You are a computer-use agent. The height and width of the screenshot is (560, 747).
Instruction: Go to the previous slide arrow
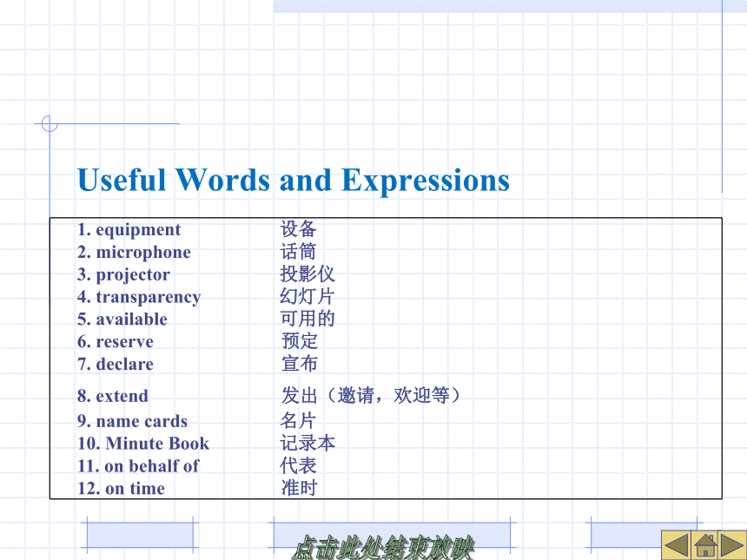tap(676, 544)
